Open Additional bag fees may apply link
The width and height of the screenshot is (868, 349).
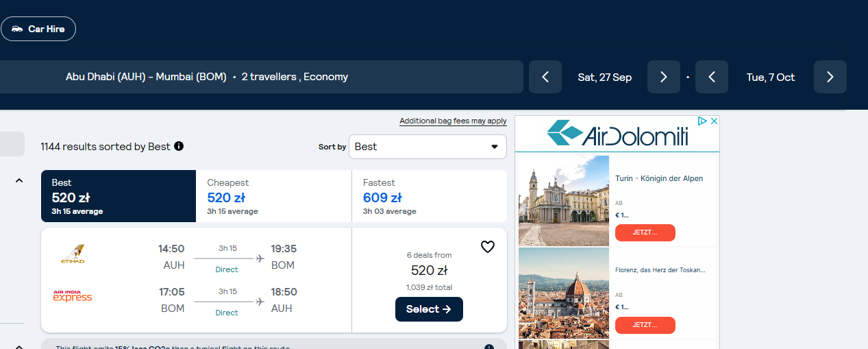click(454, 121)
